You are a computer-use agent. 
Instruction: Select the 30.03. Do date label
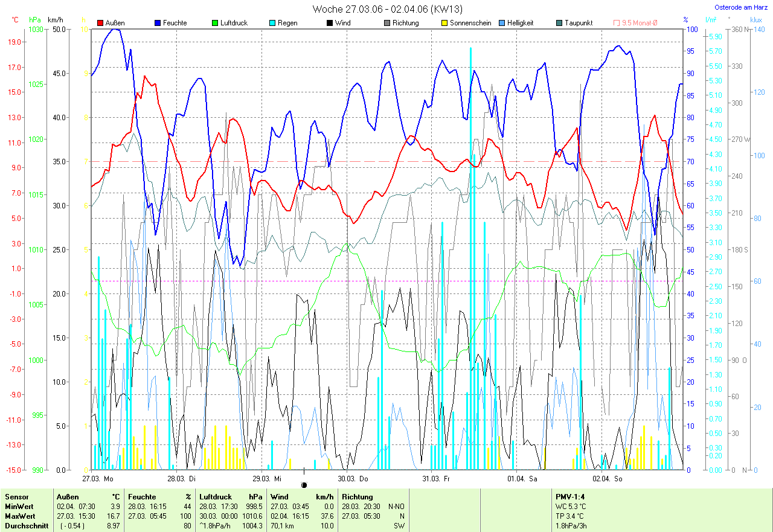pyautogui.click(x=353, y=478)
